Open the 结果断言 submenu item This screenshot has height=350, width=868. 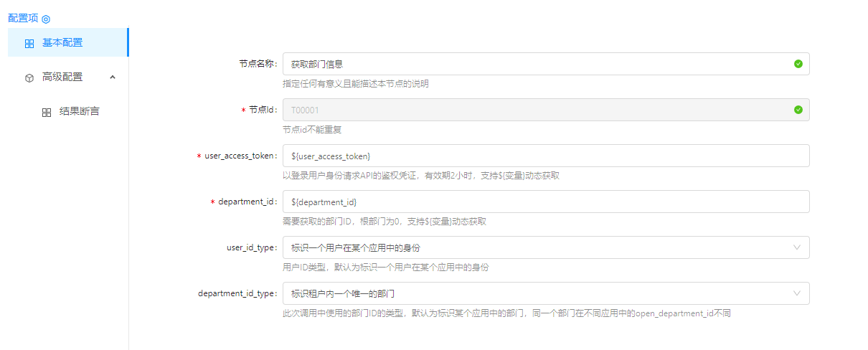coord(79,111)
